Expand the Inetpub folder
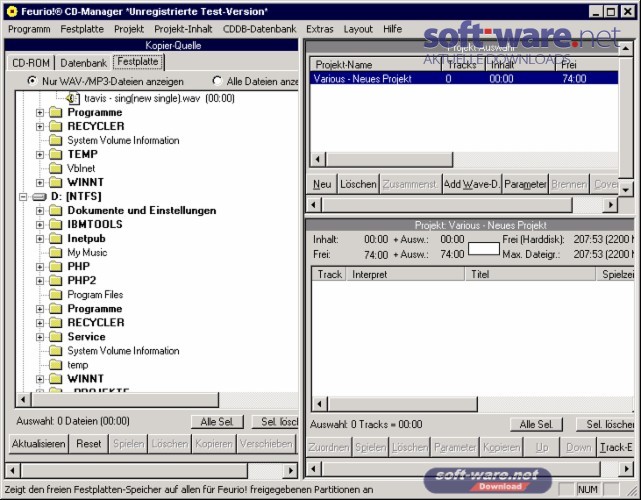The height and width of the screenshot is (500, 641). tap(40, 238)
